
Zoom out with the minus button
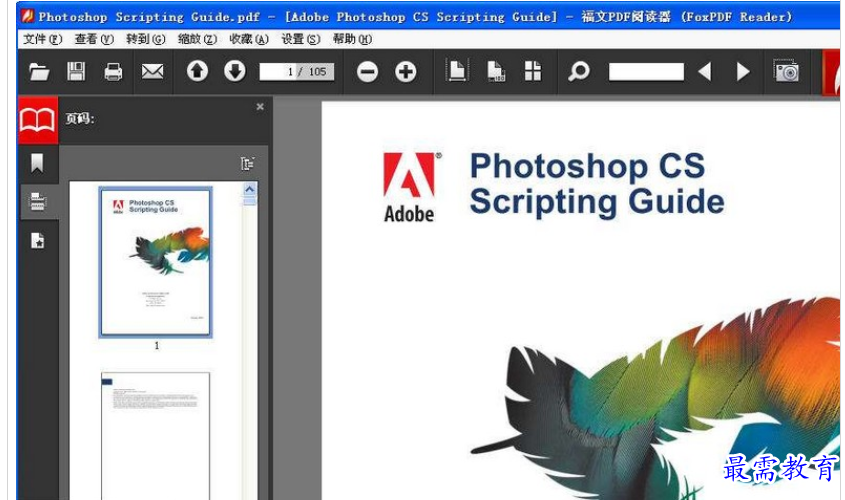pyautogui.click(x=367, y=72)
